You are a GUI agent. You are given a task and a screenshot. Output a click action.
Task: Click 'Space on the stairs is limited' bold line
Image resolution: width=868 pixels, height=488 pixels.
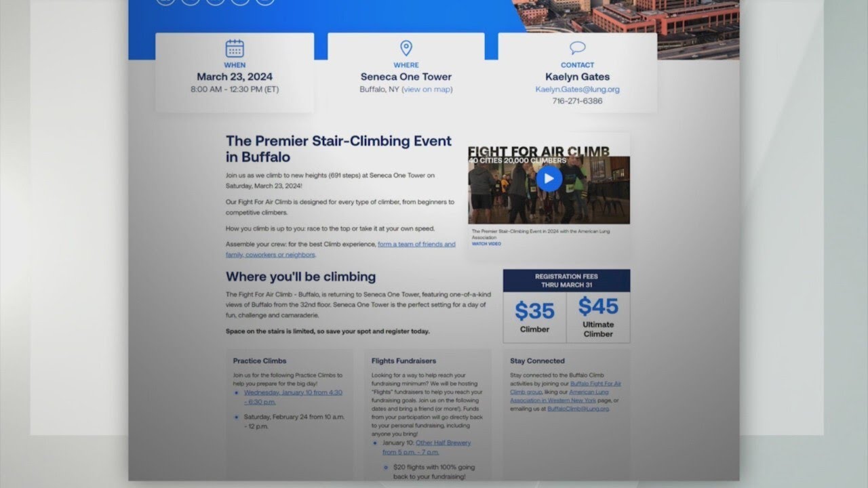click(328, 331)
